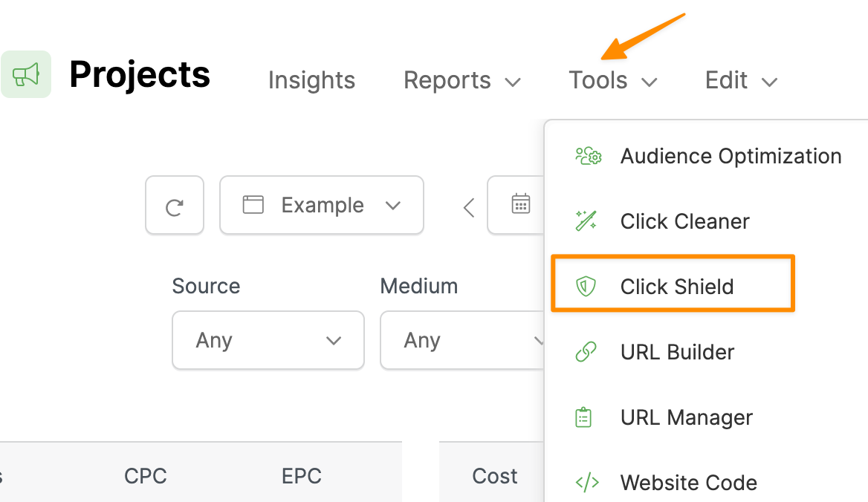Sort by CPC column header
The width and height of the screenshot is (868, 502).
point(146,476)
